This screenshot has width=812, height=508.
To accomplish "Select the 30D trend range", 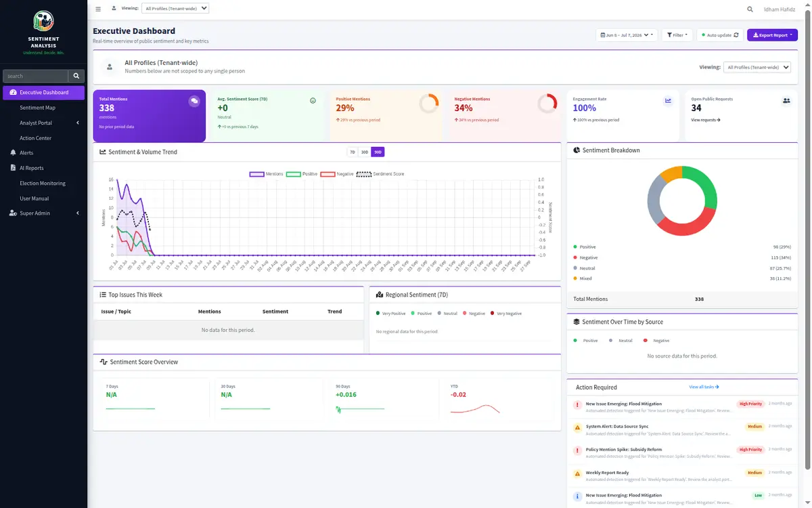I will click(x=365, y=152).
